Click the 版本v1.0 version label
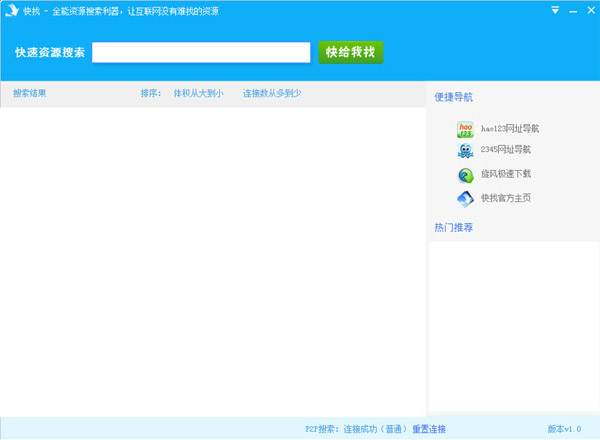The height and width of the screenshot is (440, 600). [x=564, y=429]
